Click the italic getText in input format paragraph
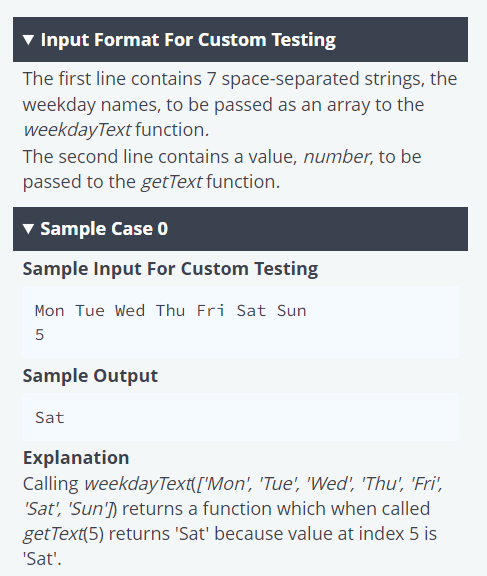The width and height of the screenshot is (487, 576). (x=171, y=182)
